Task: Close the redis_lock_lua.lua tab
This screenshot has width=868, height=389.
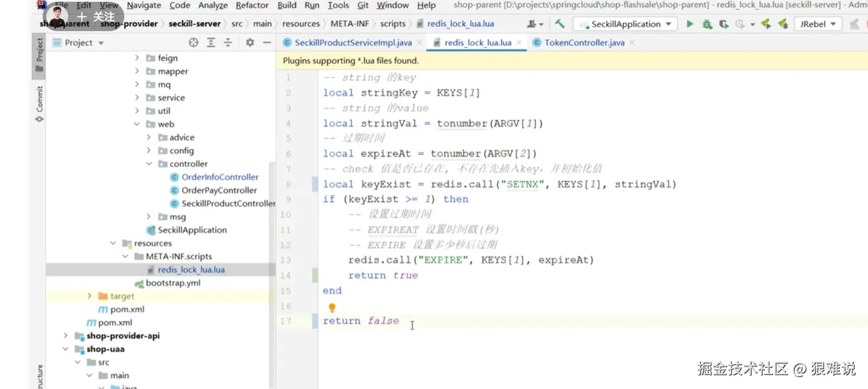Action: (x=519, y=43)
